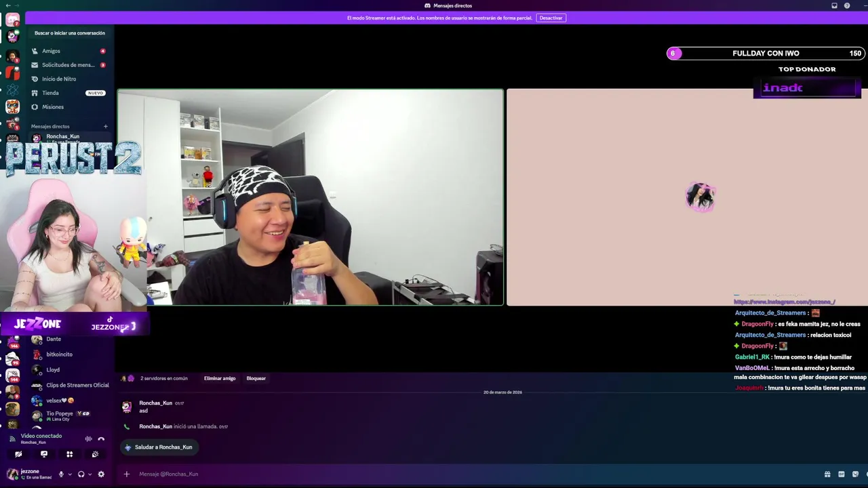Viewport: 868px width, 488px height.
Task: Open the server with the green call badge
Action: pos(12,37)
